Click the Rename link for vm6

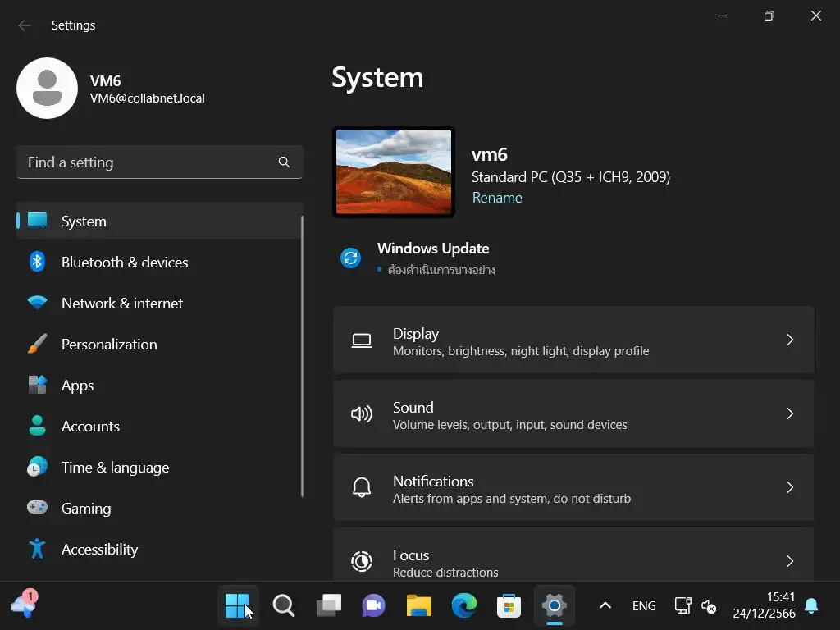497,198
